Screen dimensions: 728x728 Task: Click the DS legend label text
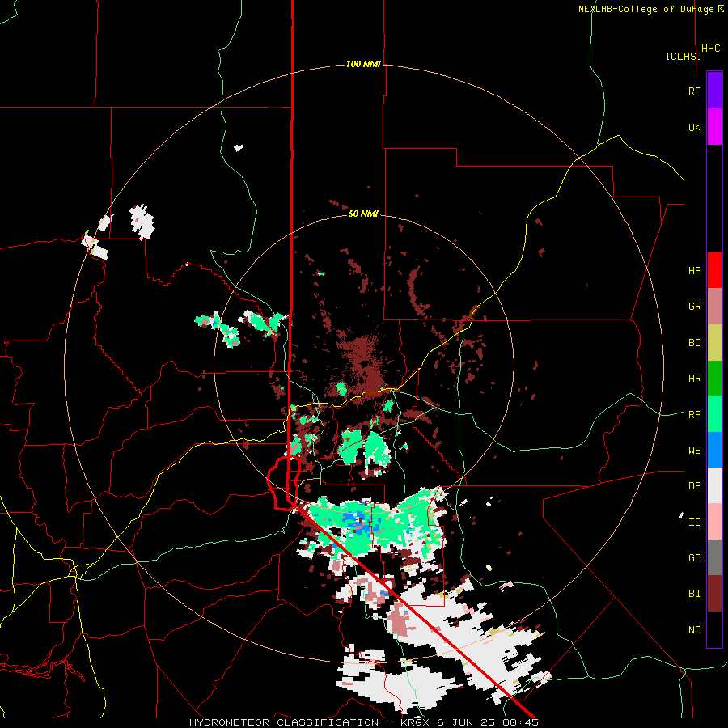[695, 485]
